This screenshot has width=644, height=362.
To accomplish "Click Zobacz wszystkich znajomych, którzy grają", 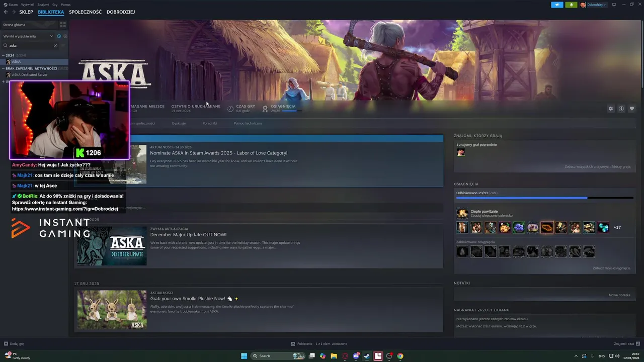I will [597, 166].
